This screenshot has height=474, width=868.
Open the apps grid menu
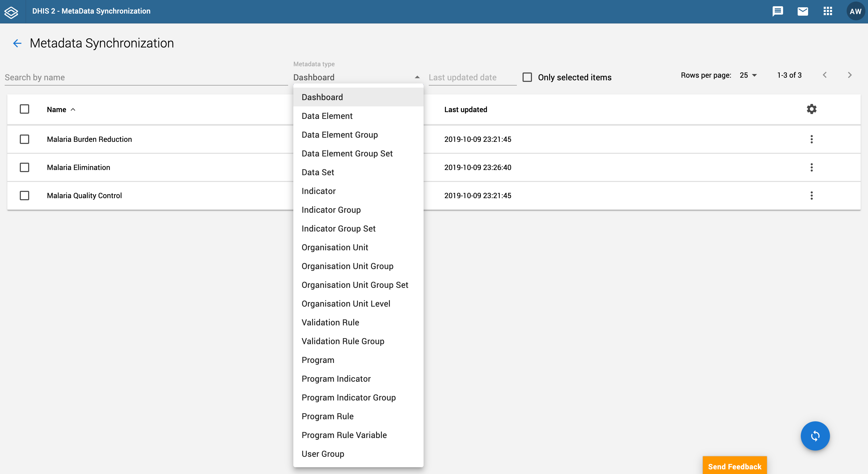click(x=828, y=11)
